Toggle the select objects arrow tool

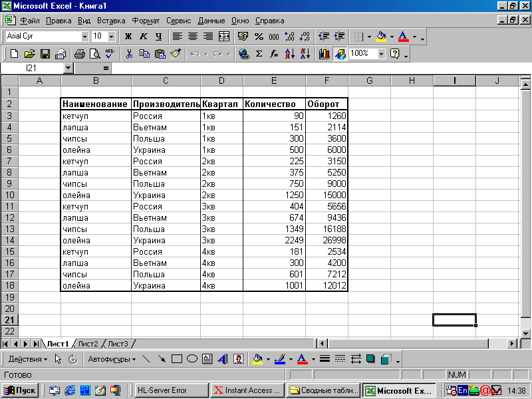(58, 359)
